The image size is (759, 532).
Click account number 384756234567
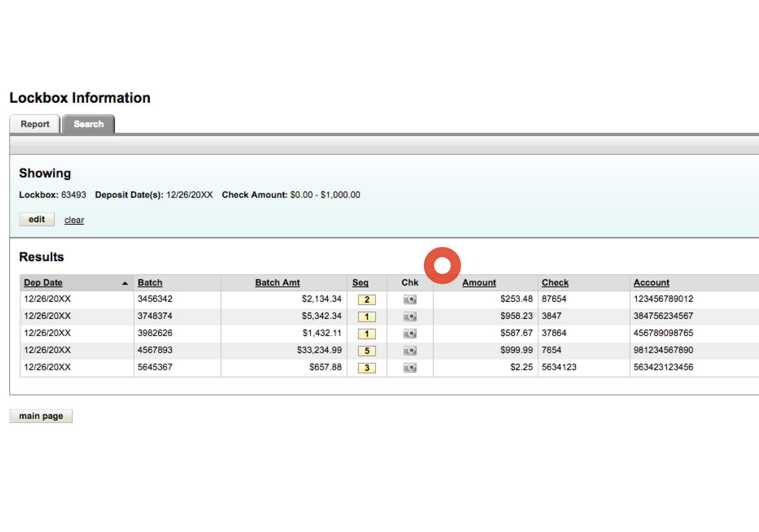(x=664, y=316)
